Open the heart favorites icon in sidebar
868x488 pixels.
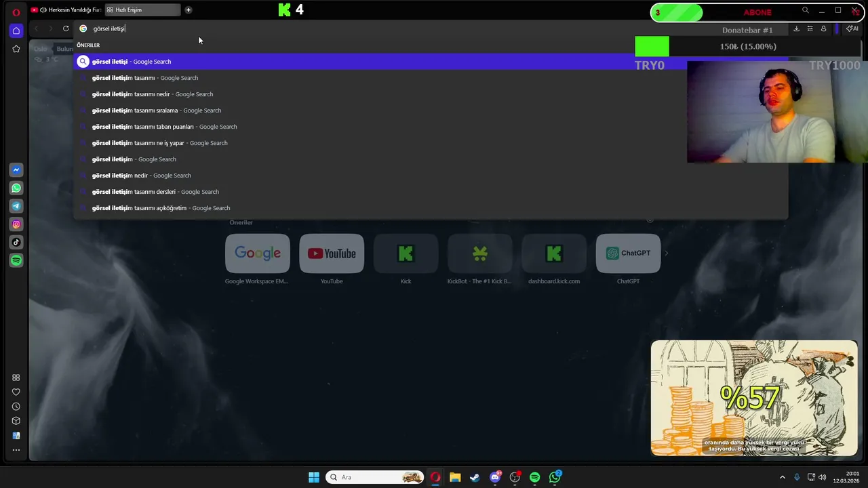coord(16,392)
